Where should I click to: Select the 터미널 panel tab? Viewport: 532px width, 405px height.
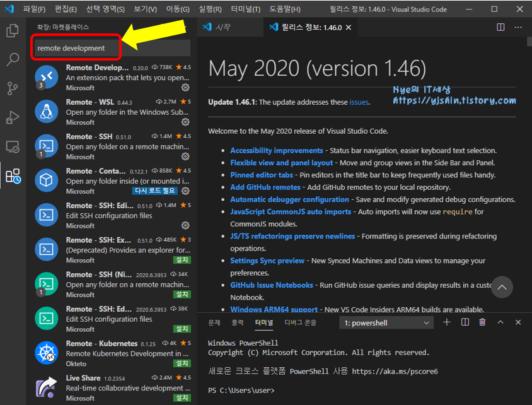[264, 322]
